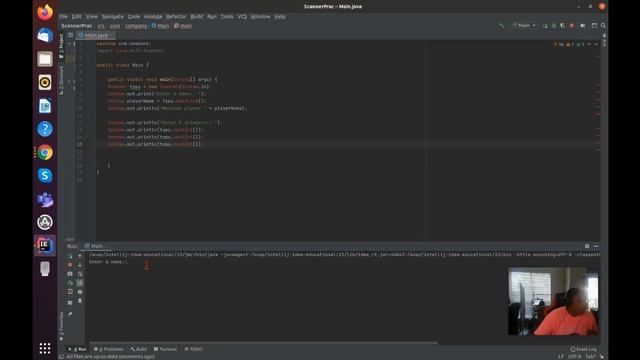Open the View menu

pyautogui.click(x=91, y=16)
